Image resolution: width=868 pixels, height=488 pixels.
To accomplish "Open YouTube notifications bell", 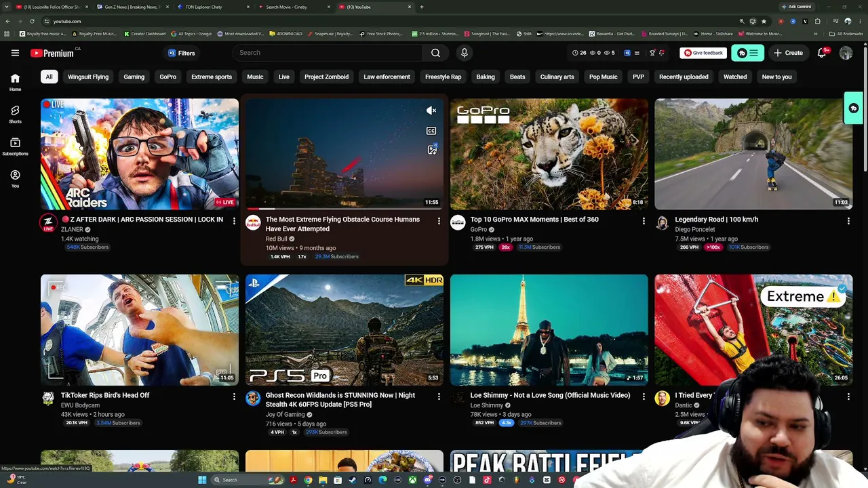I will point(821,53).
